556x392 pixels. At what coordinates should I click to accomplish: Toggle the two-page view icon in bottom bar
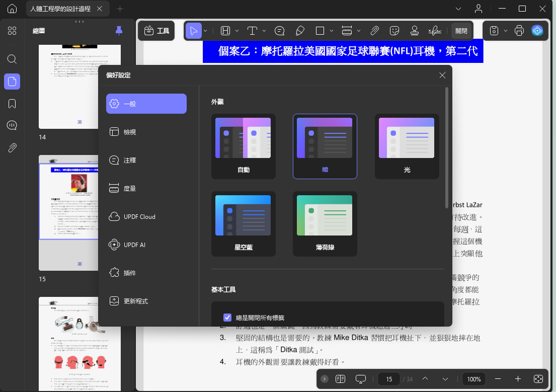point(341,379)
